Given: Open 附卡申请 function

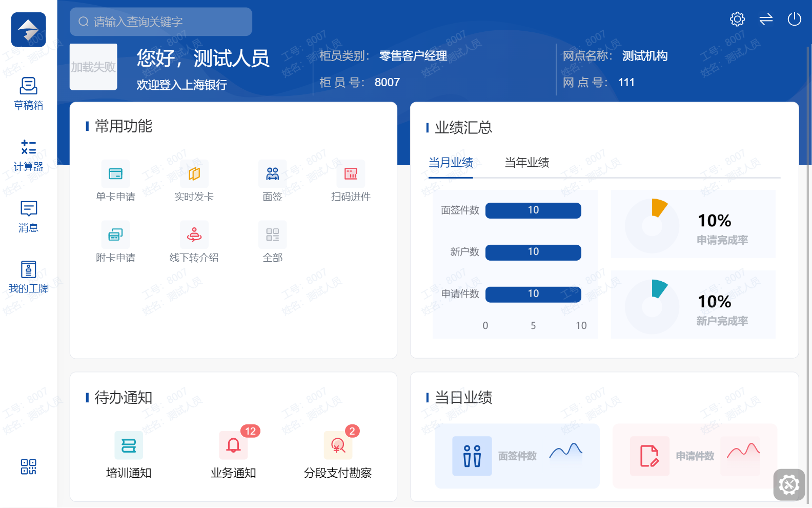Looking at the screenshot, I should point(115,242).
